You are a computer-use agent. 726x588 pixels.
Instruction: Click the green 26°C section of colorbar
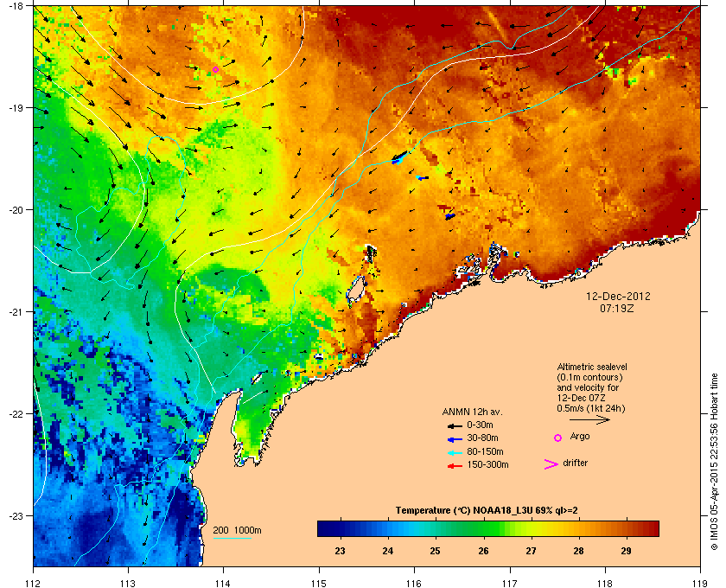(484, 528)
